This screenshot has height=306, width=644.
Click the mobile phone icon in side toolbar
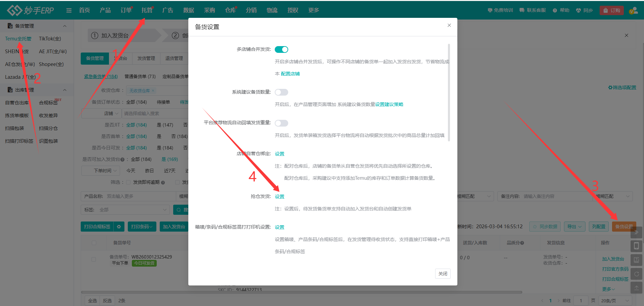pyautogui.click(x=636, y=246)
